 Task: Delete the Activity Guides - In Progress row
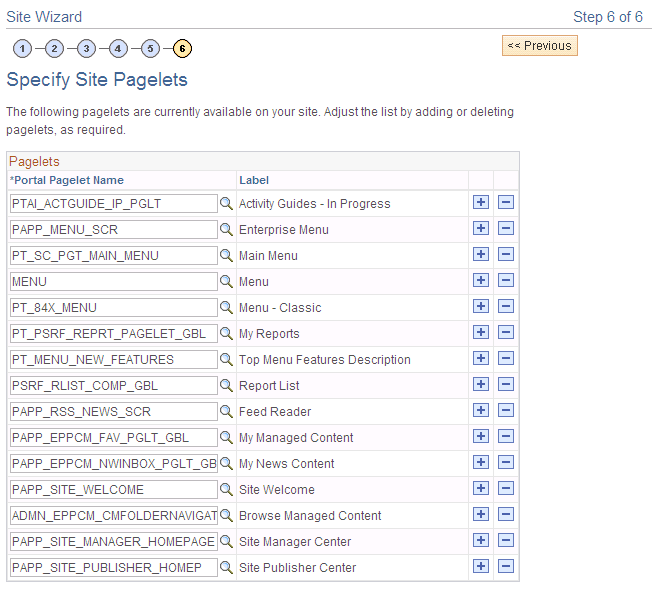point(506,202)
